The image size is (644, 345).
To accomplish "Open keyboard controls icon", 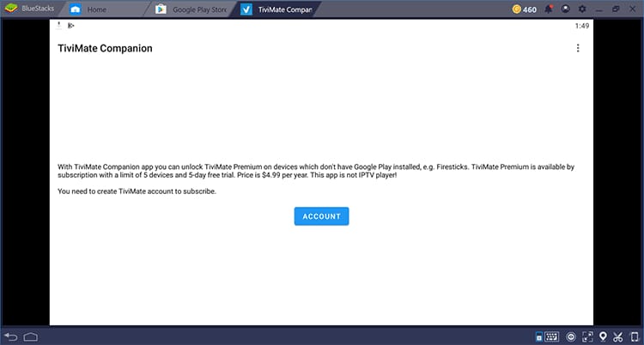I will click(550, 336).
